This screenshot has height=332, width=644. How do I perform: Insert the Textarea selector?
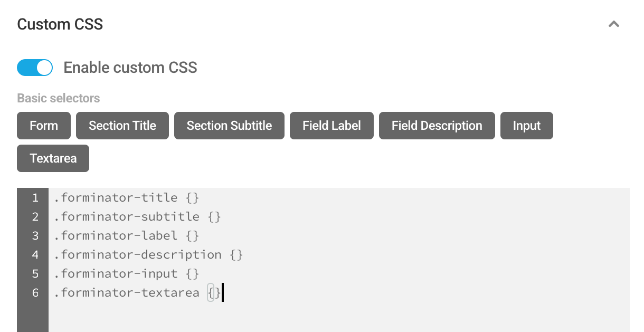[x=53, y=158]
